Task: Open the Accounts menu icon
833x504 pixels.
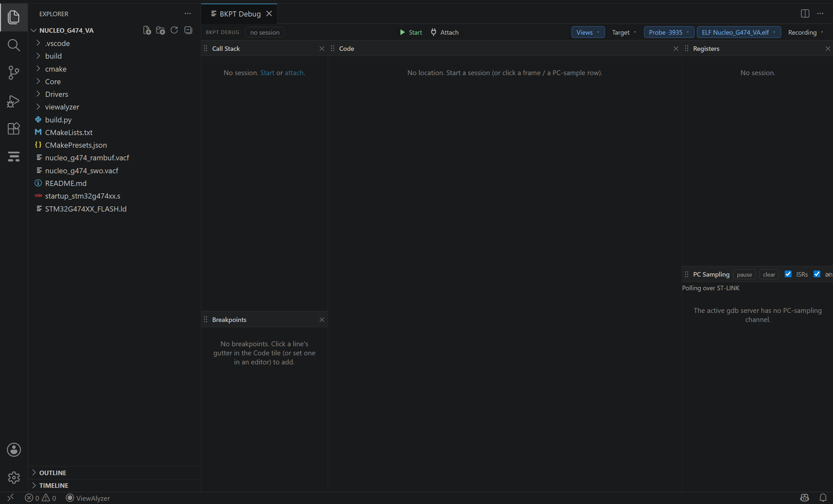Action: point(14,450)
